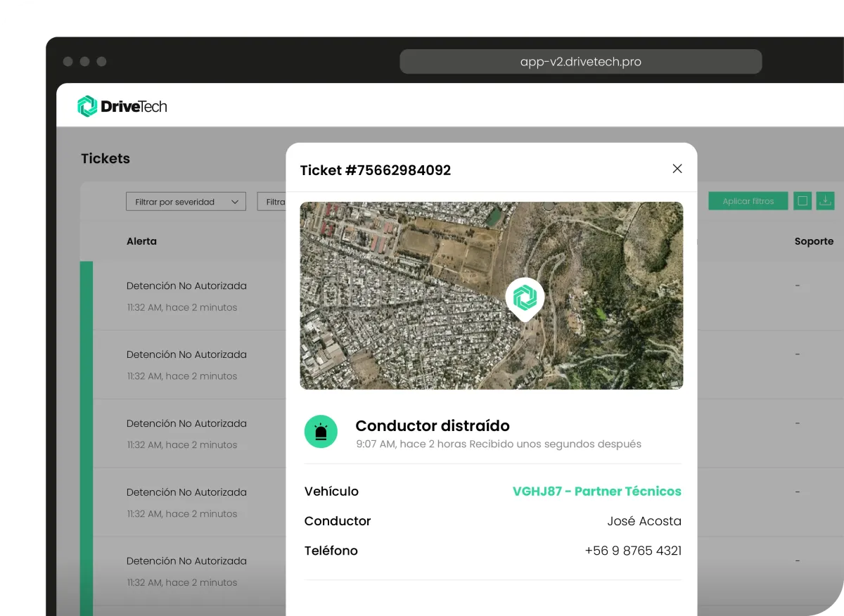
Task: Click the Tickets page heading
Action: 105,158
